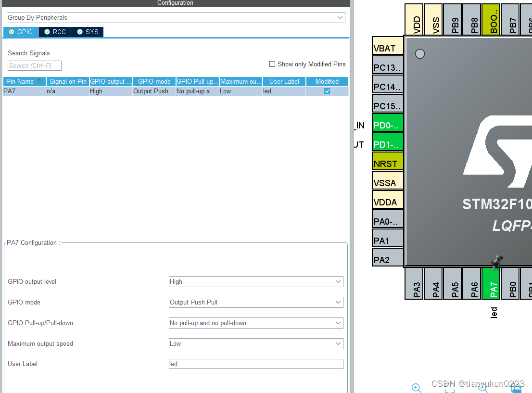Select the PA5 pin at chip bottom
Viewport: 532px width, 393px height.
[453, 284]
